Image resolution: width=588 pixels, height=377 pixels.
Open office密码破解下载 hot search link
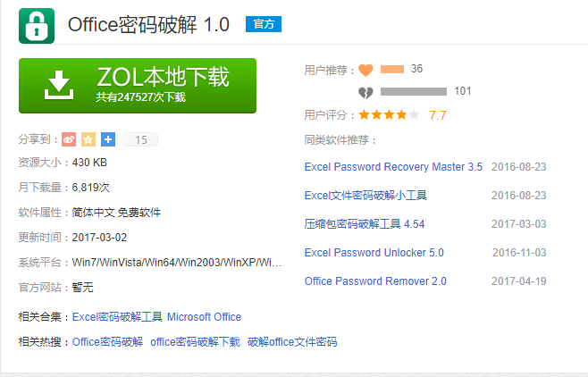(195, 342)
